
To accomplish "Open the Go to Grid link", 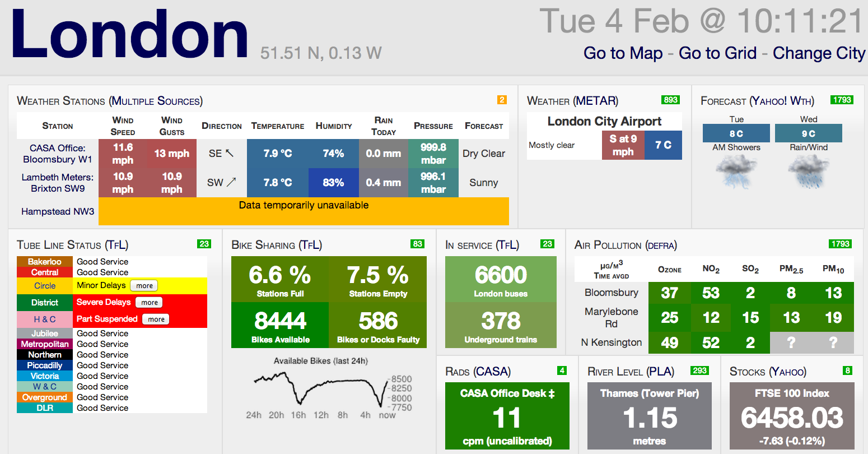I will (x=717, y=53).
